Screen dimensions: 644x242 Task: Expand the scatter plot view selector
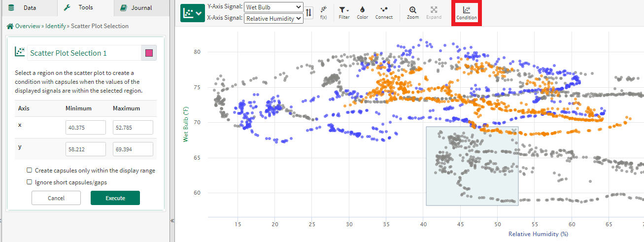click(x=192, y=13)
